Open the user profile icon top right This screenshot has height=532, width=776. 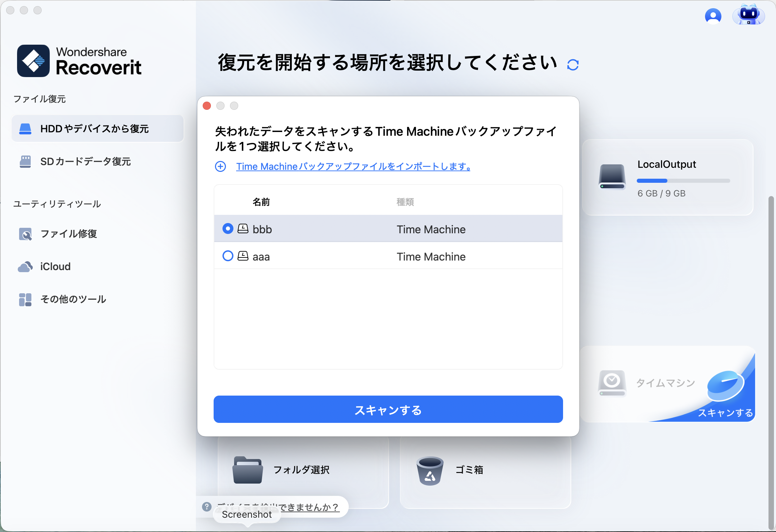713,16
